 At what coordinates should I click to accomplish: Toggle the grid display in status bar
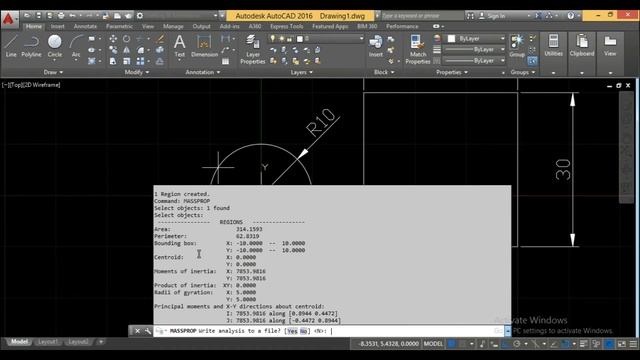click(451, 344)
